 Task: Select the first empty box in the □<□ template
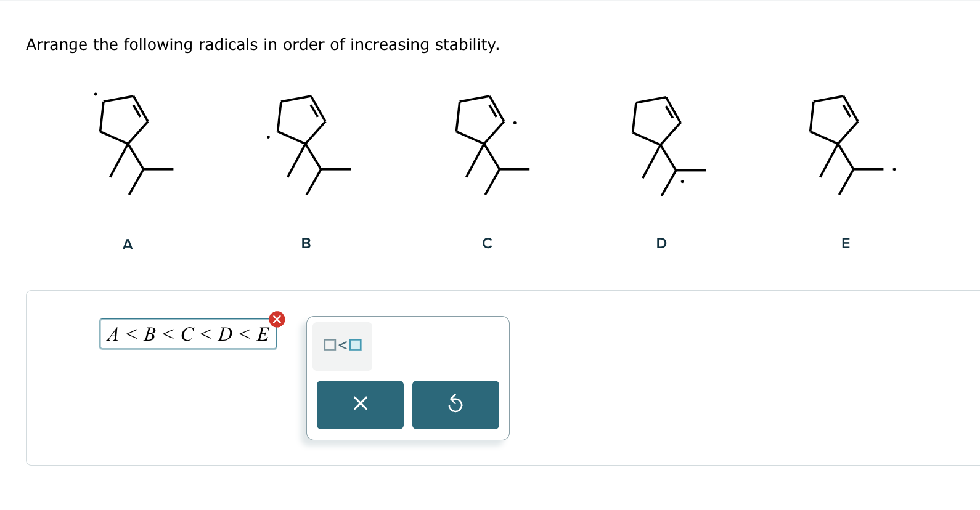tap(329, 346)
